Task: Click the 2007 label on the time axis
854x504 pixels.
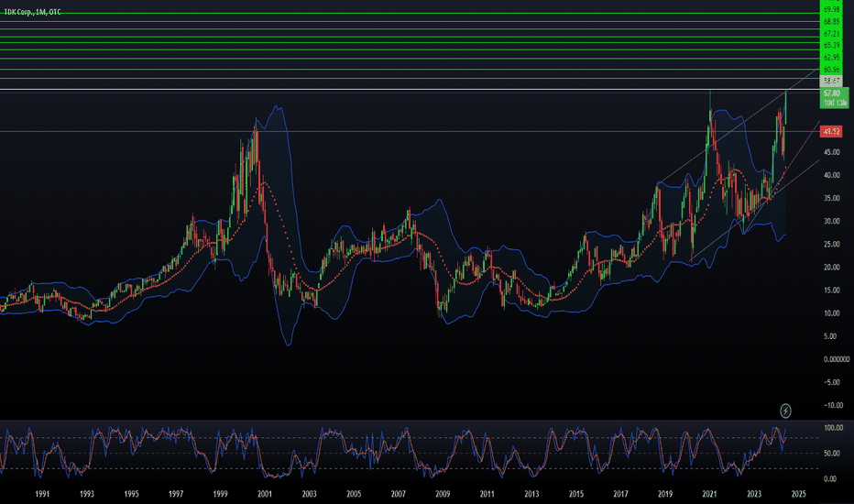Action: click(398, 494)
